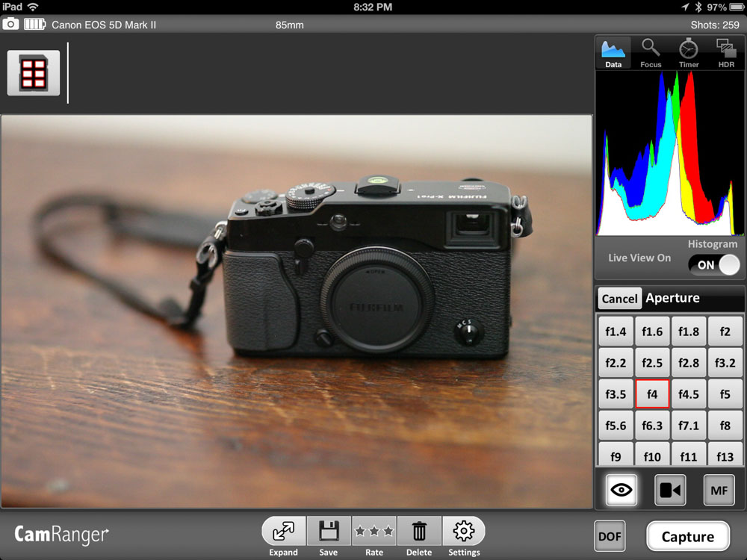Delete the photo using trash icon
Screen dimensions: 747x560
tap(419, 532)
